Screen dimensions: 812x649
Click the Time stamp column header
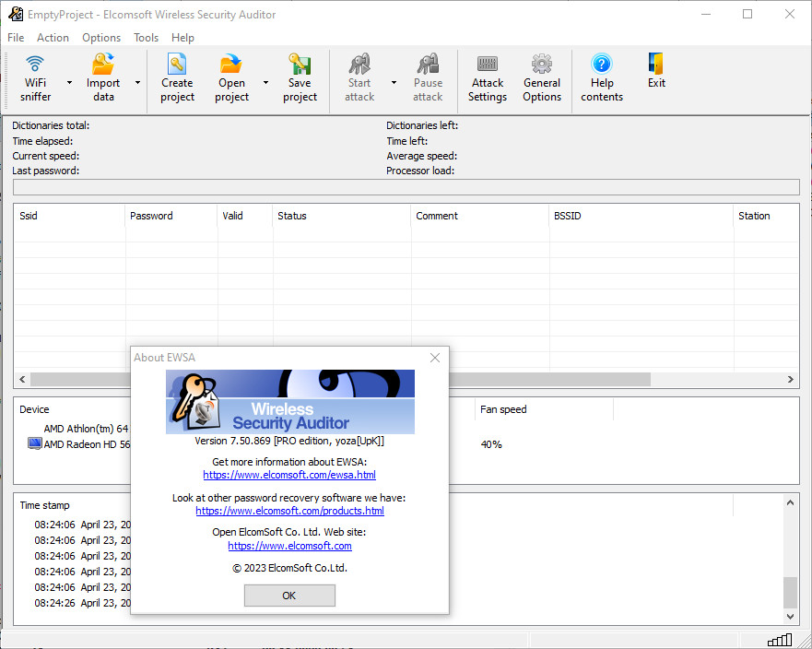(x=73, y=505)
